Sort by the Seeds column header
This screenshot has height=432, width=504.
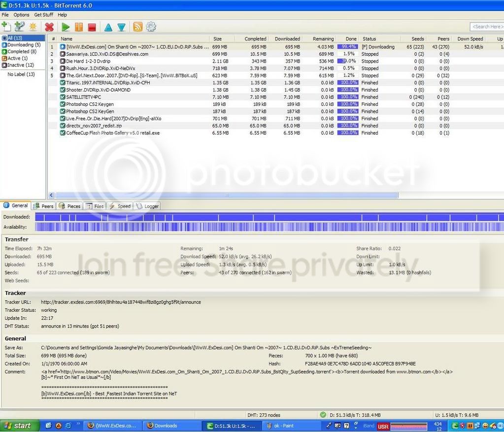click(x=413, y=38)
